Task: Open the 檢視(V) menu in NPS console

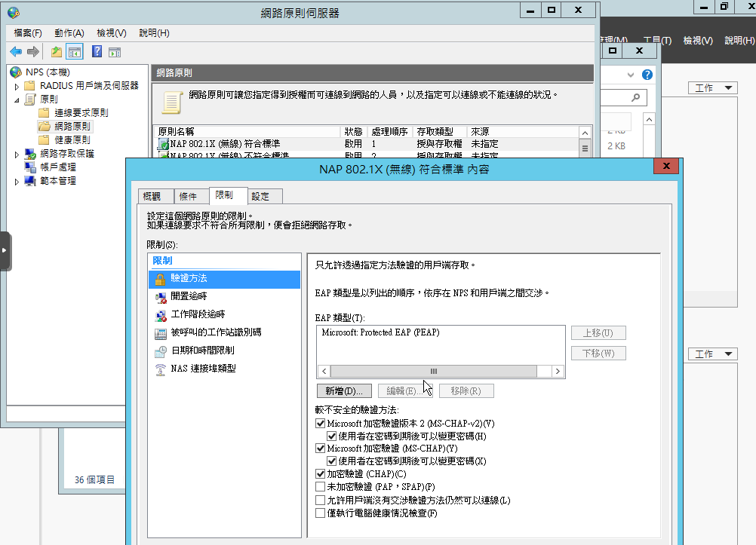Action: point(112,32)
